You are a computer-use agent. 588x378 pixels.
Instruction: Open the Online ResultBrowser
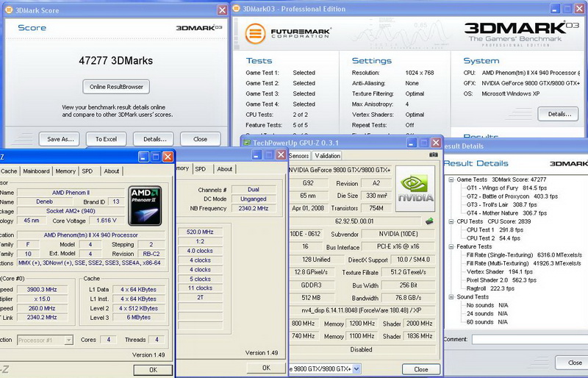pyautogui.click(x=116, y=87)
